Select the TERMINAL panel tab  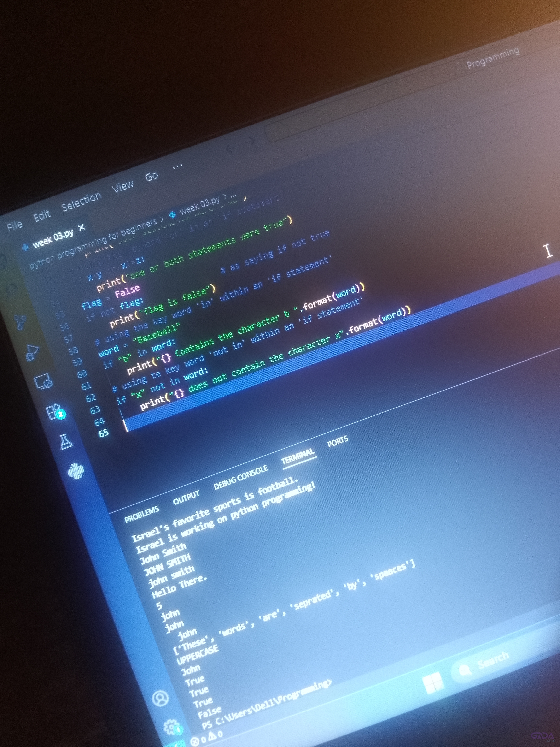point(298,456)
